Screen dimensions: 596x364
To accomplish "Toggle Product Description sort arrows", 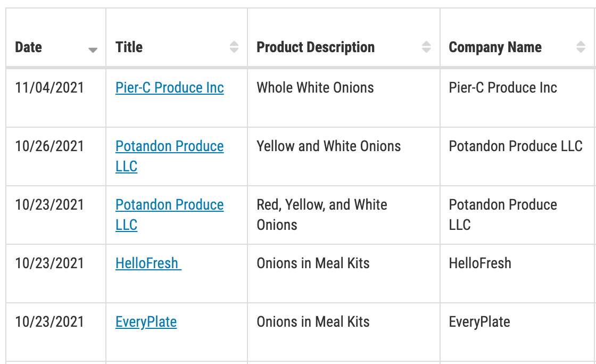I will [426, 47].
